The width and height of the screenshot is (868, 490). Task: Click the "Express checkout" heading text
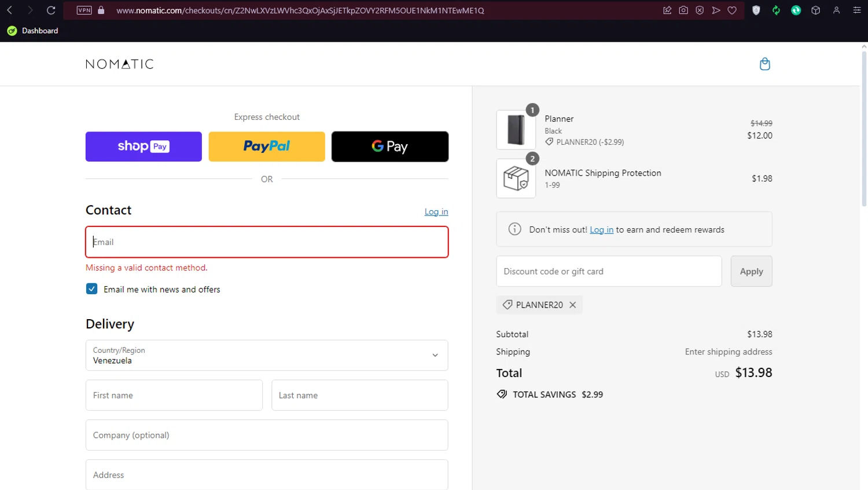tap(267, 117)
